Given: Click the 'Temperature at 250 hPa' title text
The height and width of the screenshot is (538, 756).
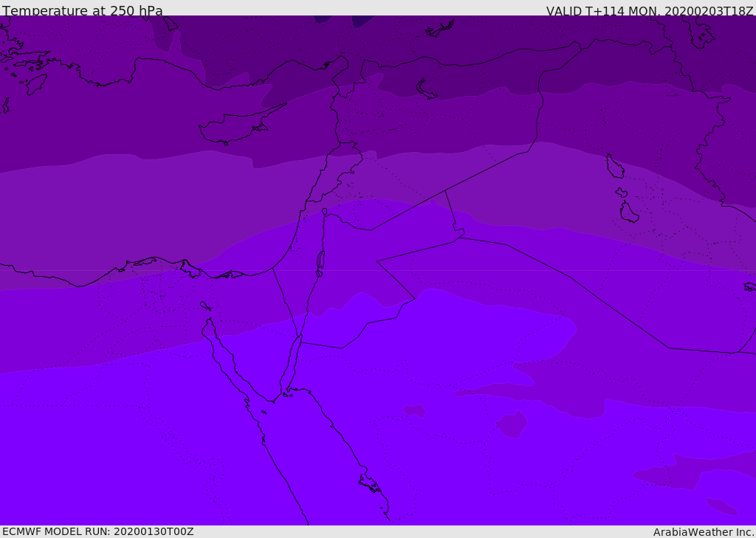Looking at the screenshot, I should click(83, 10).
